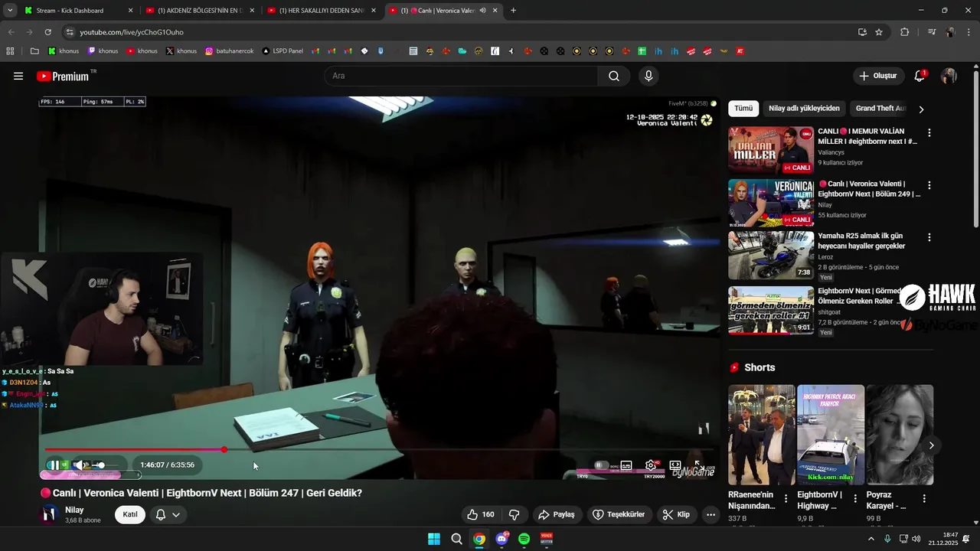Viewport: 980px width, 551px height.
Task: Switch to theater mode view
Action: pos(675,465)
